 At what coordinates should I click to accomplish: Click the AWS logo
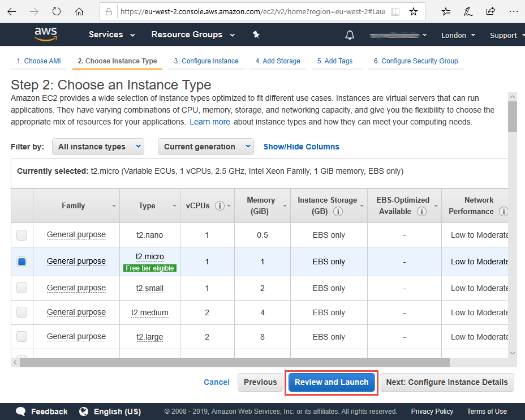pos(46,34)
